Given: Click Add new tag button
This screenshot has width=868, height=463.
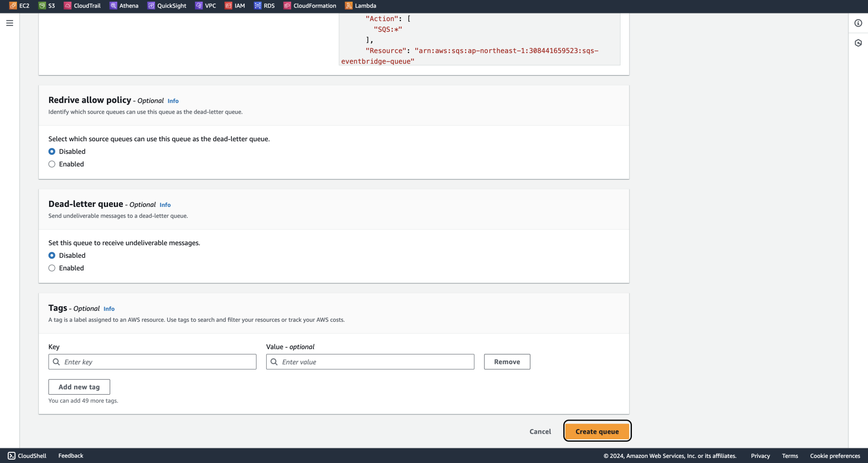Looking at the screenshot, I should click(79, 387).
